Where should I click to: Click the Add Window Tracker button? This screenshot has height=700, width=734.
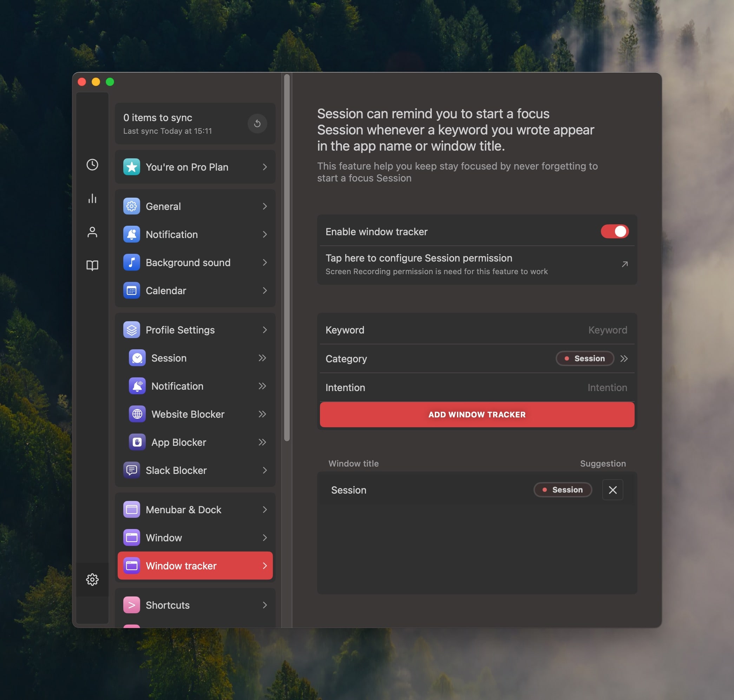pyautogui.click(x=477, y=415)
